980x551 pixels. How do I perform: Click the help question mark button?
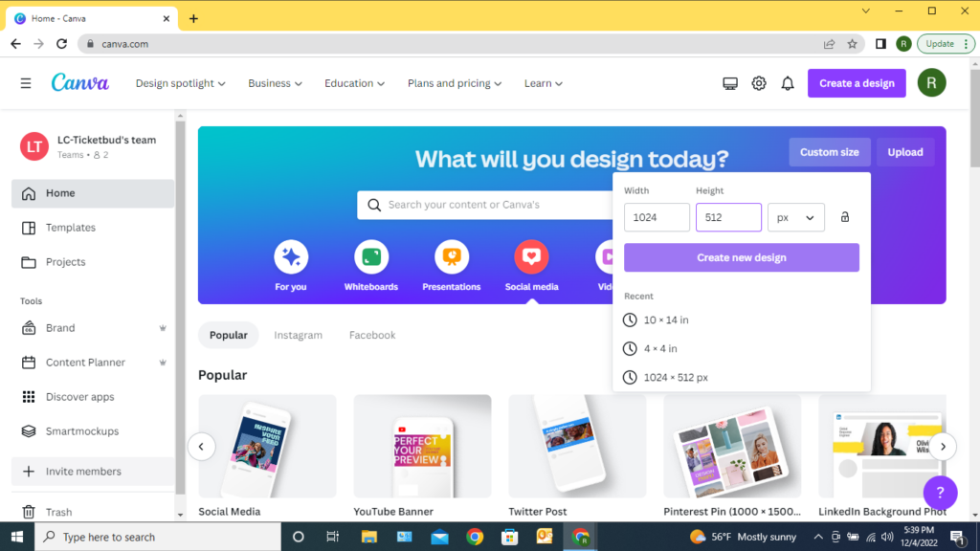coord(940,493)
